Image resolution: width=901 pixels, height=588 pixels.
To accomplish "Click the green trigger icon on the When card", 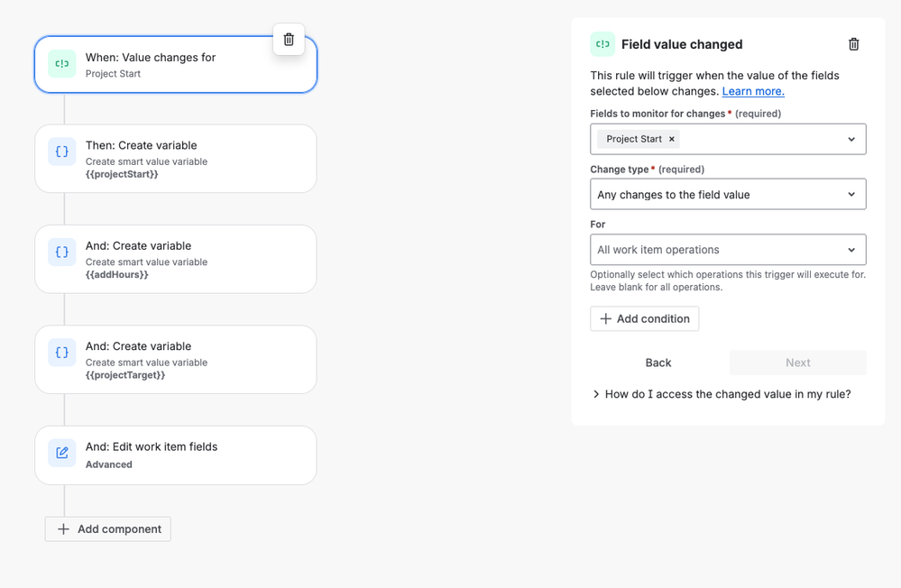I will tap(62, 64).
